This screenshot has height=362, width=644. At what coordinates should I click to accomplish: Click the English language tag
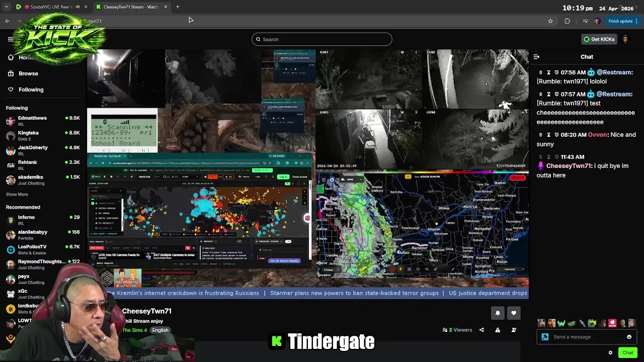coord(160,330)
